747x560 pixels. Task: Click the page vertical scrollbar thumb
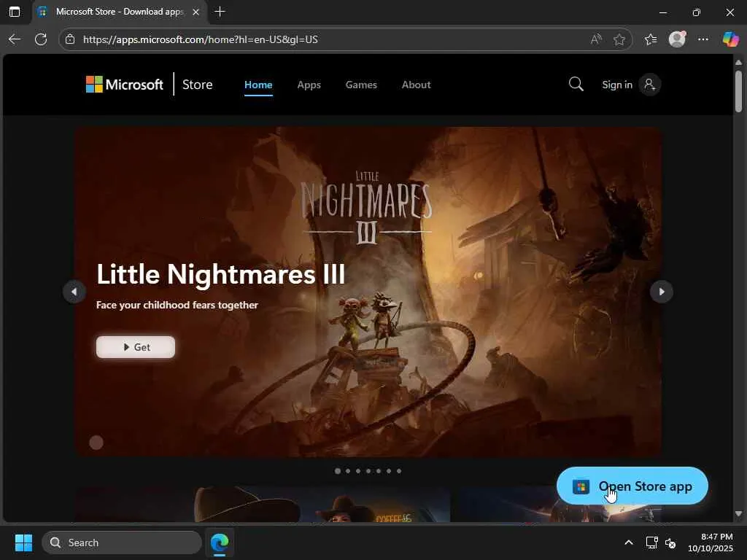738,91
